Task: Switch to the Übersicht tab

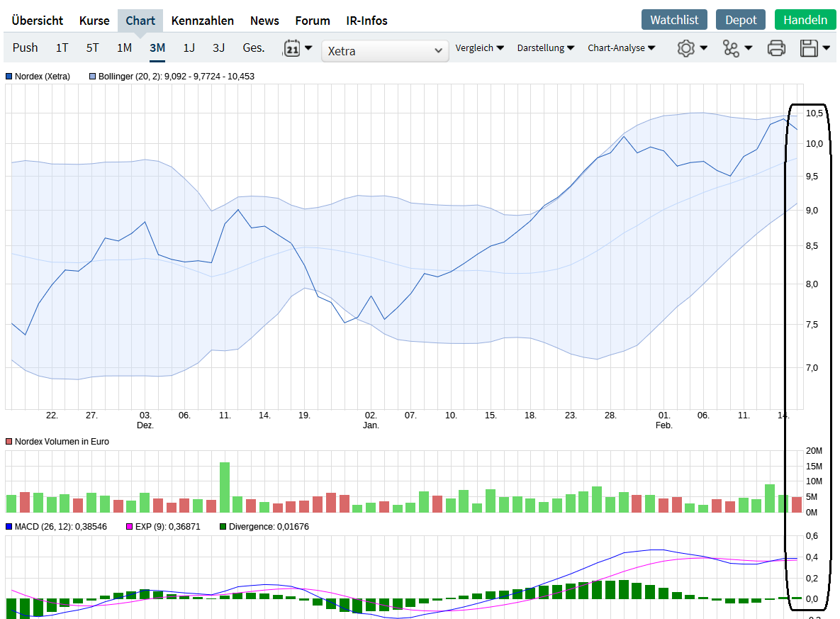Action: click(x=37, y=21)
